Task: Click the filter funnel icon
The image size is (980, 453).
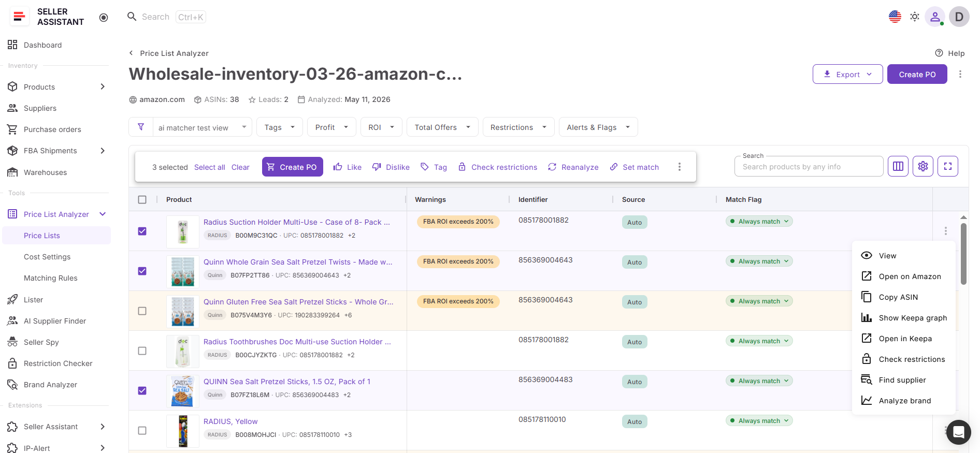Action: coord(141,127)
